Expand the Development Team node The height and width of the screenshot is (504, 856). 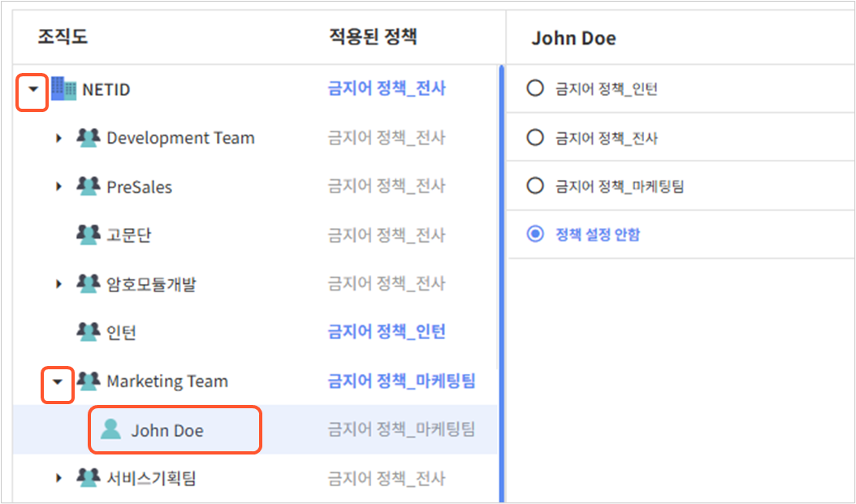pos(58,138)
